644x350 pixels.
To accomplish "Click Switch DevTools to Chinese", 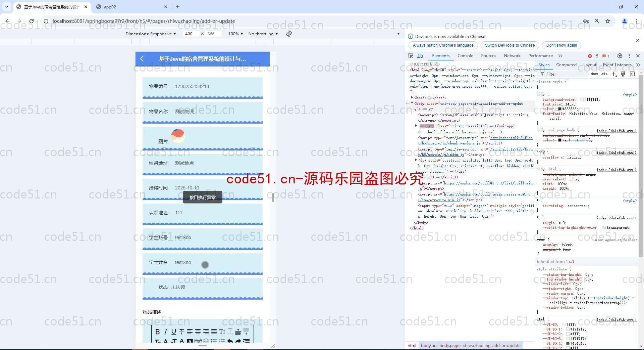I will [510, 45].
